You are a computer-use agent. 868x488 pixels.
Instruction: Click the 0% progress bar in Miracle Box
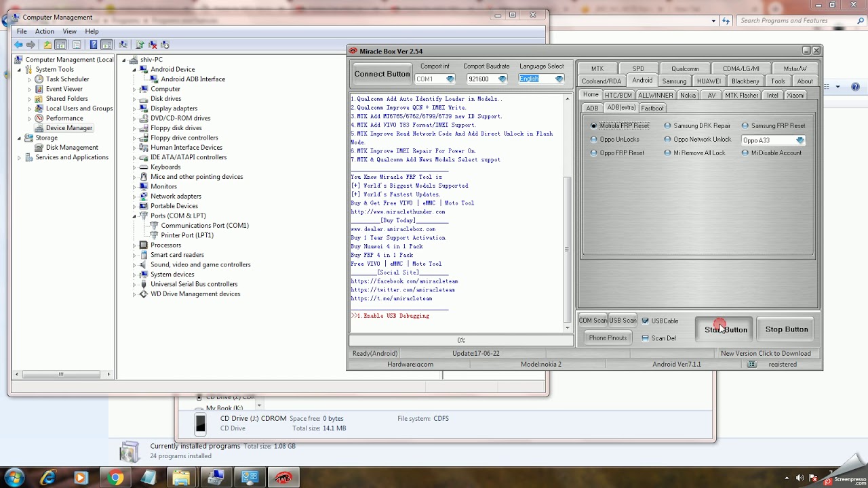pyautogui.click(x=461, y=340)
